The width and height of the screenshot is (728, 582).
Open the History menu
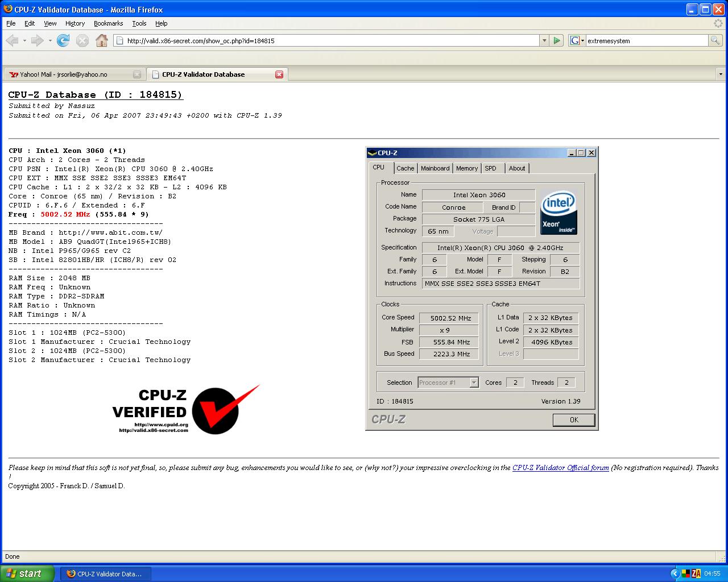75,23
